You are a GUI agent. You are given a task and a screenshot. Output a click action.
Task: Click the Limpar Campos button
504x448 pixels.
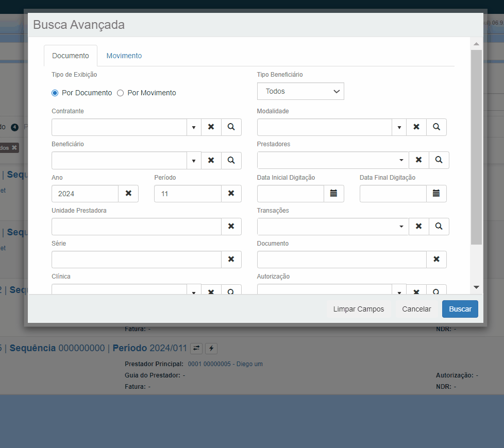(359, 309)
